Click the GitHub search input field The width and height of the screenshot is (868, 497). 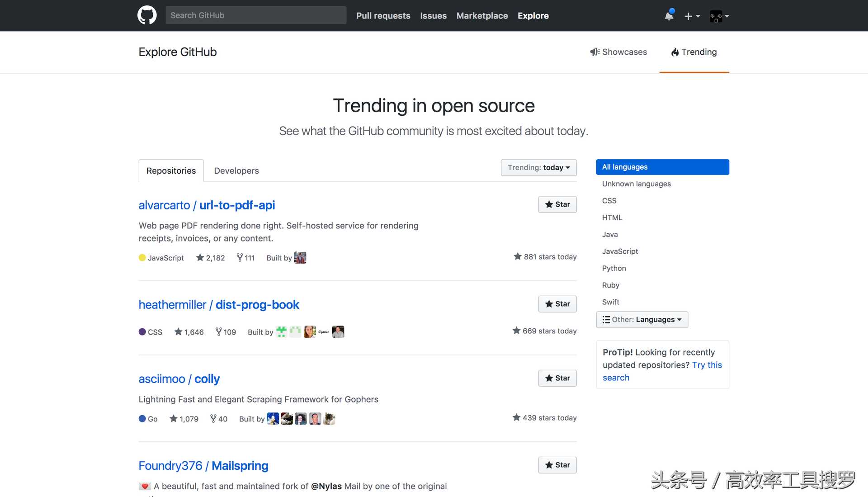click(x=256, y=15)
